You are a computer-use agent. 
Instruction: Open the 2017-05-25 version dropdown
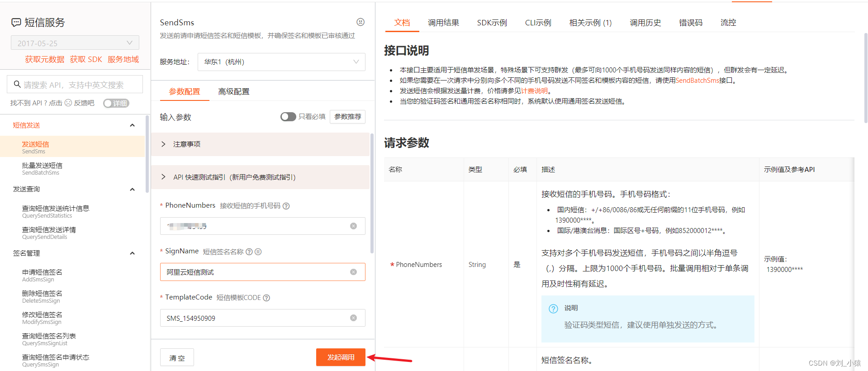pos(75,43)
